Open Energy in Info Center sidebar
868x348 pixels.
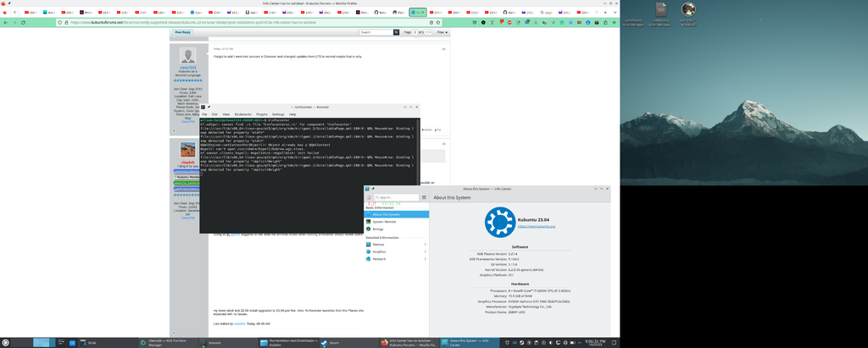click(378, 229)
